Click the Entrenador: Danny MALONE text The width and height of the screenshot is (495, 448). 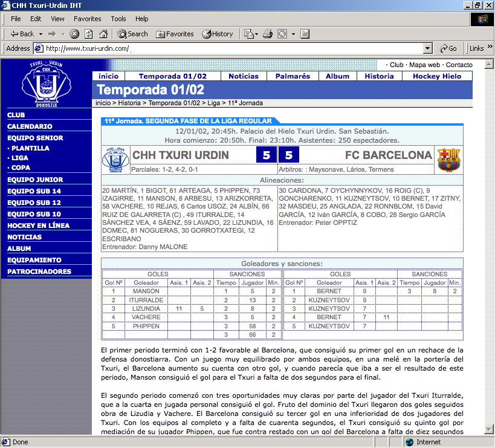click(x=144, y=247)
